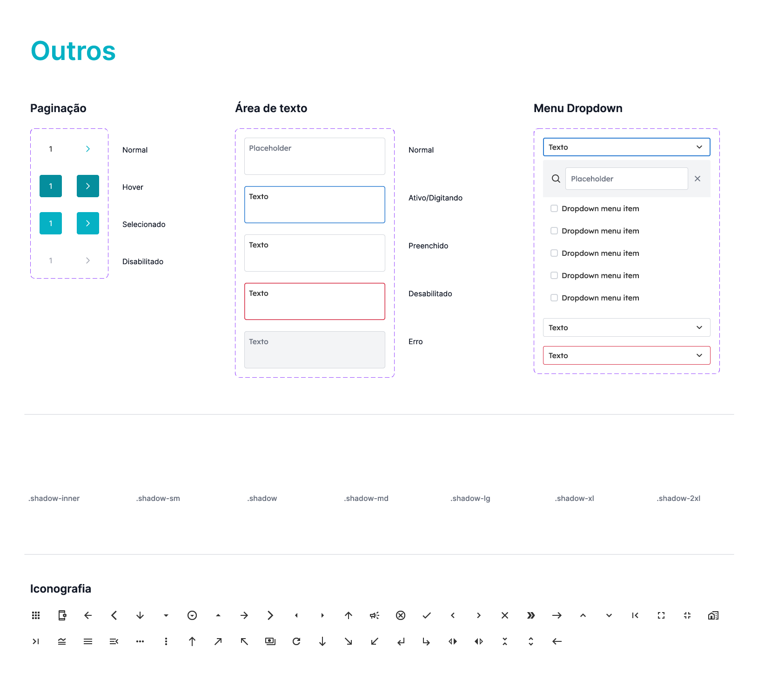Open the red-bordered Texto dropdown
Screen dimensions: 758x700
tap(626, 355)
